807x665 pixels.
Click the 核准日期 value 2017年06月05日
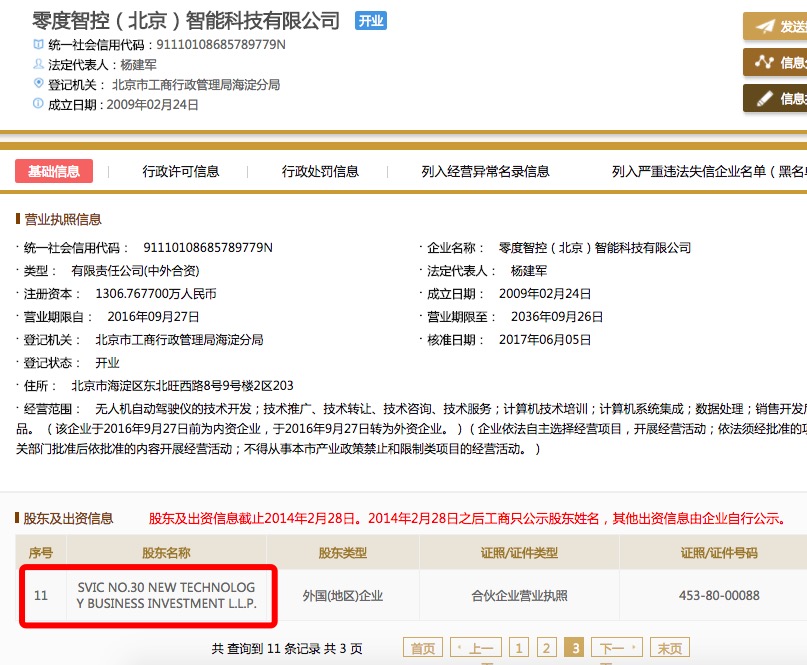545,340
